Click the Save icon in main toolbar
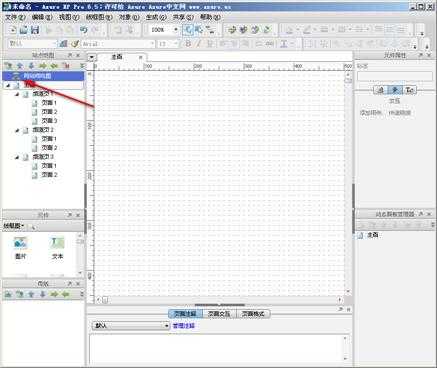The height and width of the screenshot is (368, 437). pyautogui.click(x=35, y=30)
